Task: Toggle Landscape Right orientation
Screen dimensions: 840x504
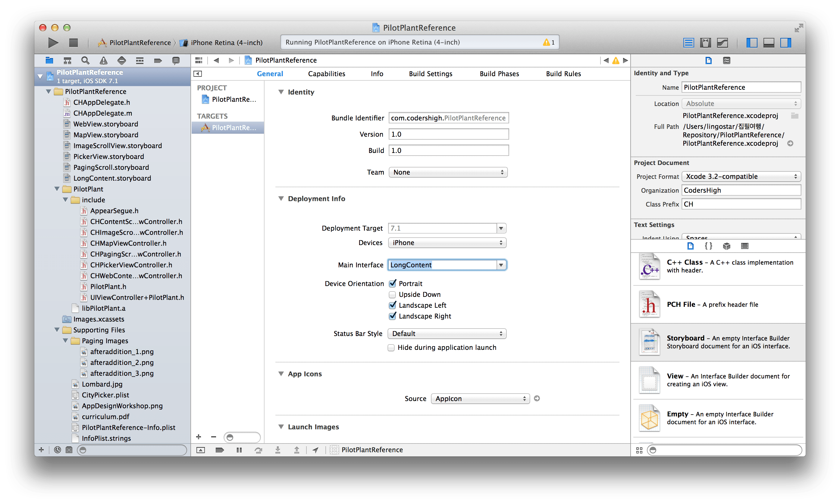Action: (393, 316)
